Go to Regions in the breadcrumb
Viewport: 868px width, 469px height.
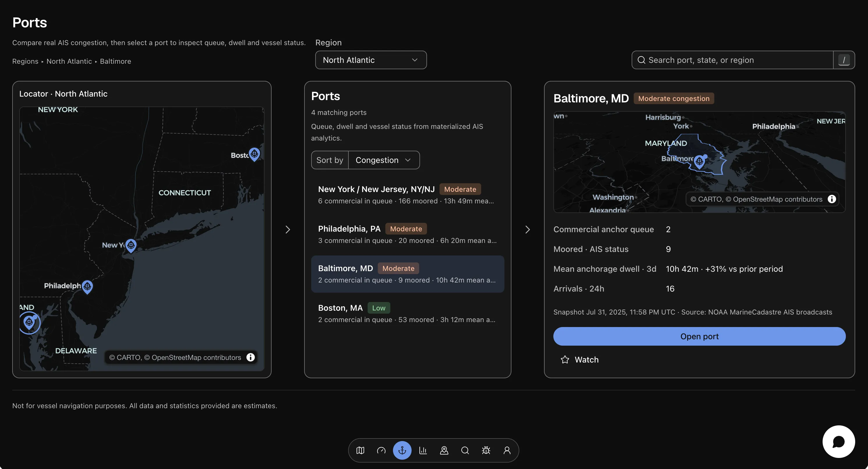coord(25,61)
